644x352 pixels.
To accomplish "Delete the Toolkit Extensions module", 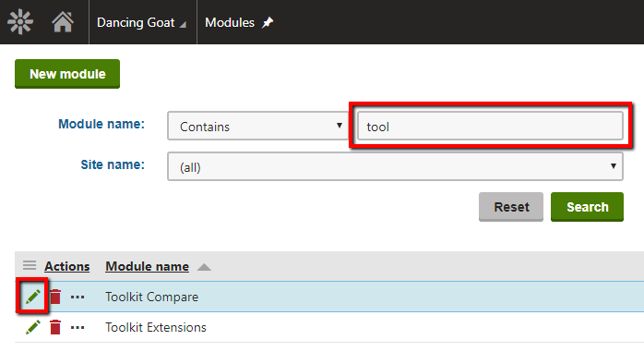I will click(x=55, y=327).
